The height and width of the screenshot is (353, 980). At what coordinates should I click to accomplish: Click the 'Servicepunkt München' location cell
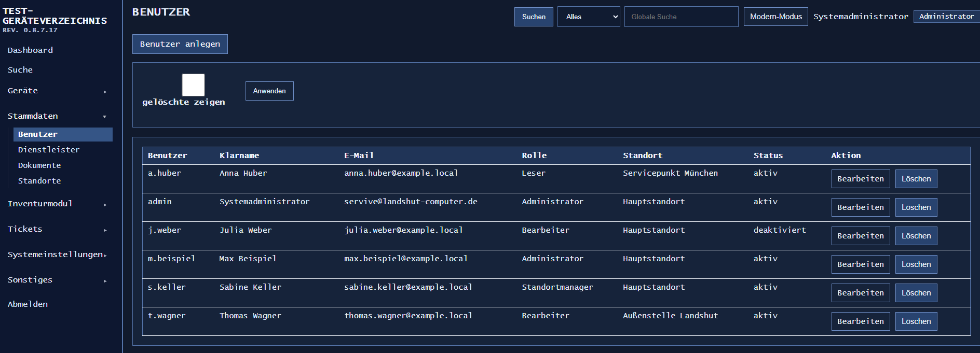[670, 173]
